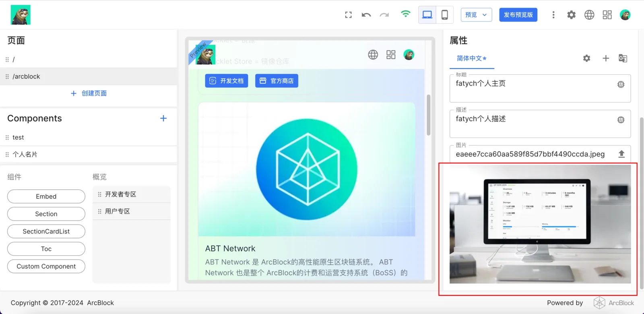
Task: Click the 官方商店 button in preview
Action: (277, 81)
